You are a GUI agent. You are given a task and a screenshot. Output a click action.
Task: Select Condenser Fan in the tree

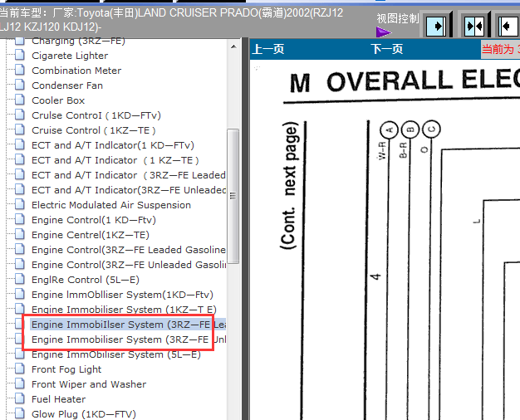(67, 85)
